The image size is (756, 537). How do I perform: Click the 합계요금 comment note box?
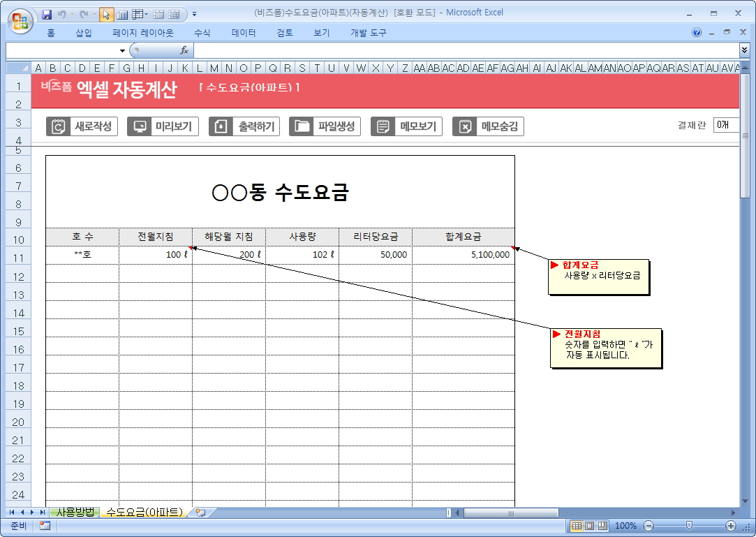[598, 277]
